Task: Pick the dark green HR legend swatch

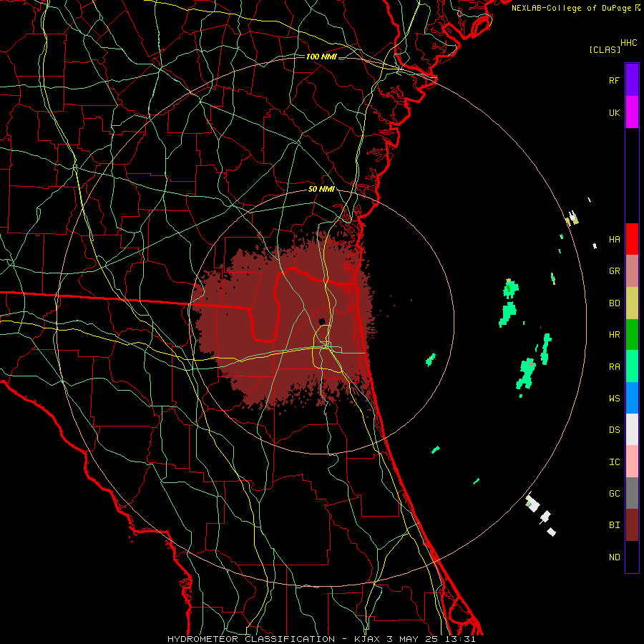Action: point(632,334)
